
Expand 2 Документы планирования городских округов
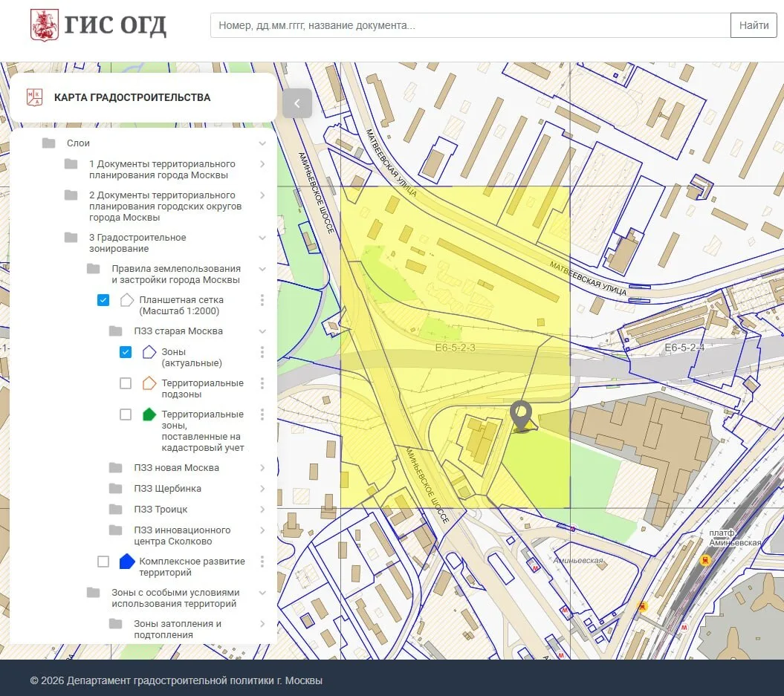(x=262, y=195)
